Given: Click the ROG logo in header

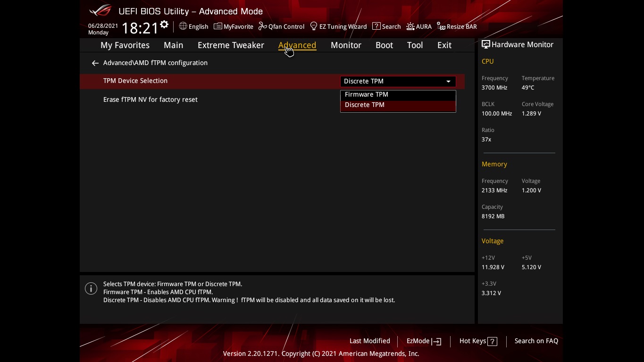Looking at the screenshot, I should point(100,11).
